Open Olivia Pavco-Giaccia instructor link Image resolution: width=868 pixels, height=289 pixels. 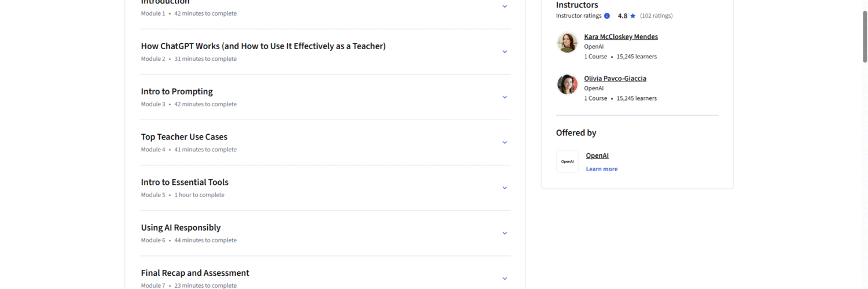pos(615,78)
